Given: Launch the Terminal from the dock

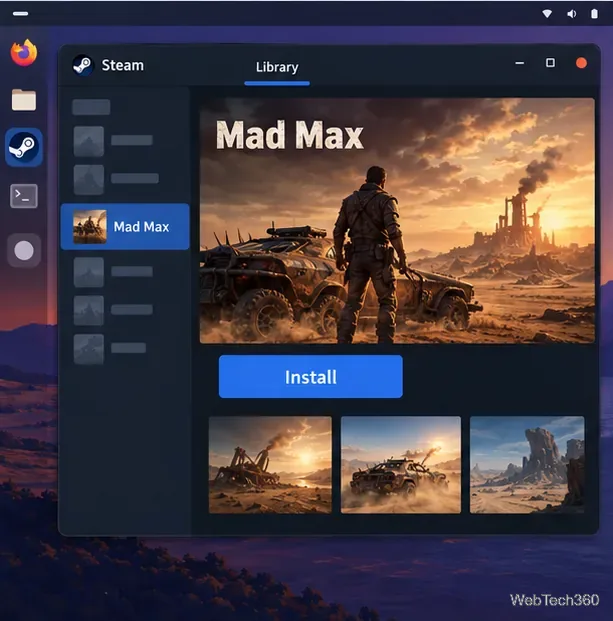Looking at the screenshot, I should point(24,196).
